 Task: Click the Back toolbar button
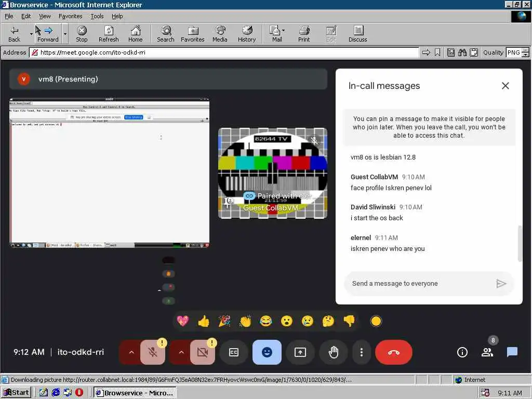[14, 34]
